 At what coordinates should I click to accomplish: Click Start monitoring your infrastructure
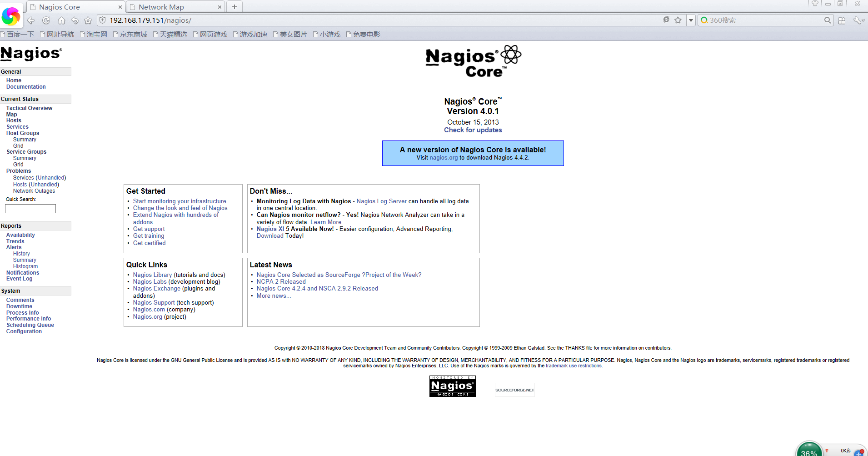[180, 201]
